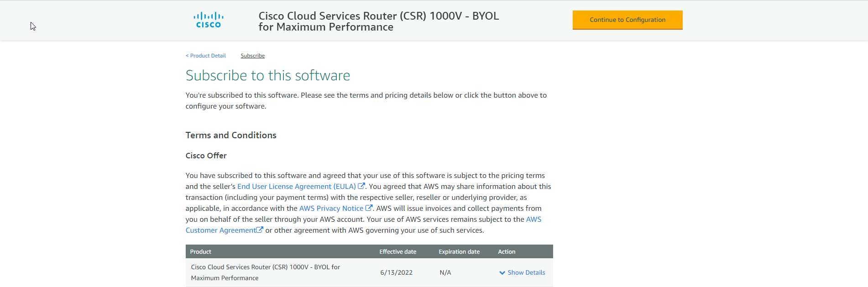
Task: Click the Action column header
Action: pos(507,252)
